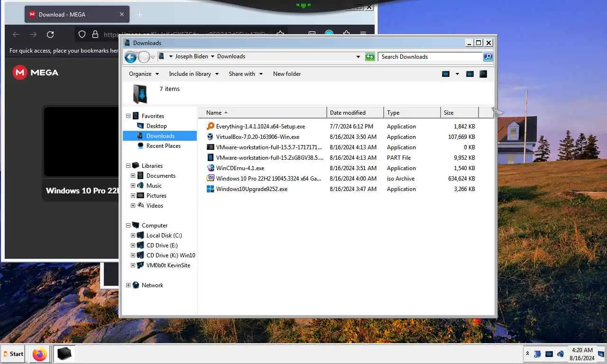Viewport: 607px width, 364px height.
Task: Expand the Documents library node
Action: click(133, 176)
